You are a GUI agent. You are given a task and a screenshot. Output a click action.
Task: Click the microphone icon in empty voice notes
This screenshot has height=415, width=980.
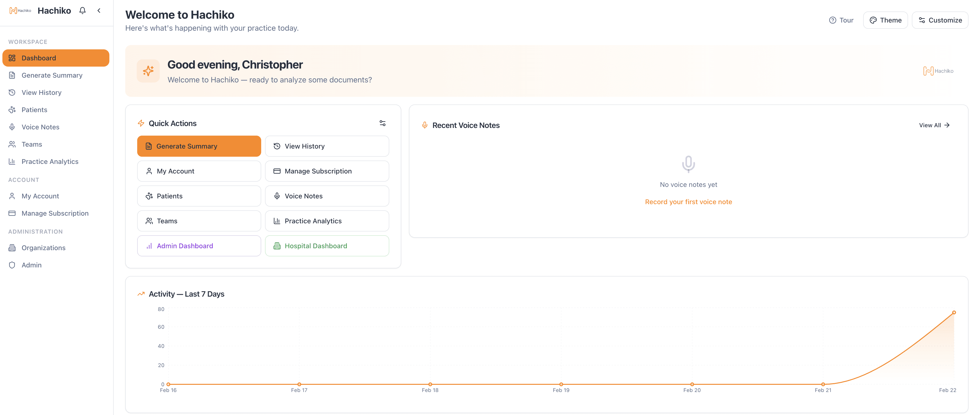tap(688, 164)
